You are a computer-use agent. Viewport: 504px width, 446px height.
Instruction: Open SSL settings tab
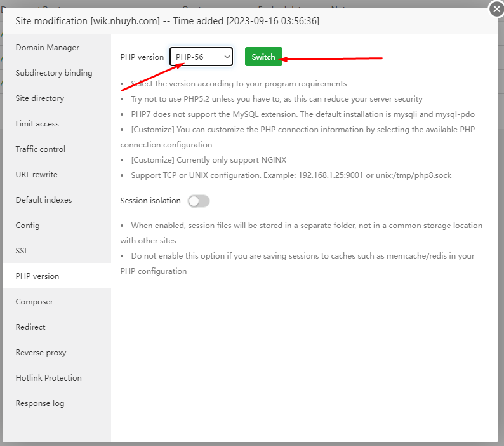57,251
